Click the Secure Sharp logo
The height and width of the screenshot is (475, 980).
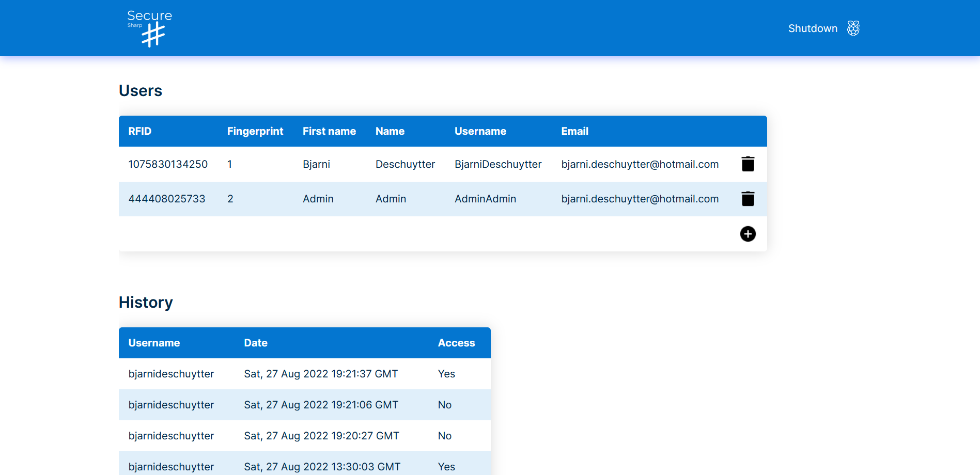pos(149,28)
